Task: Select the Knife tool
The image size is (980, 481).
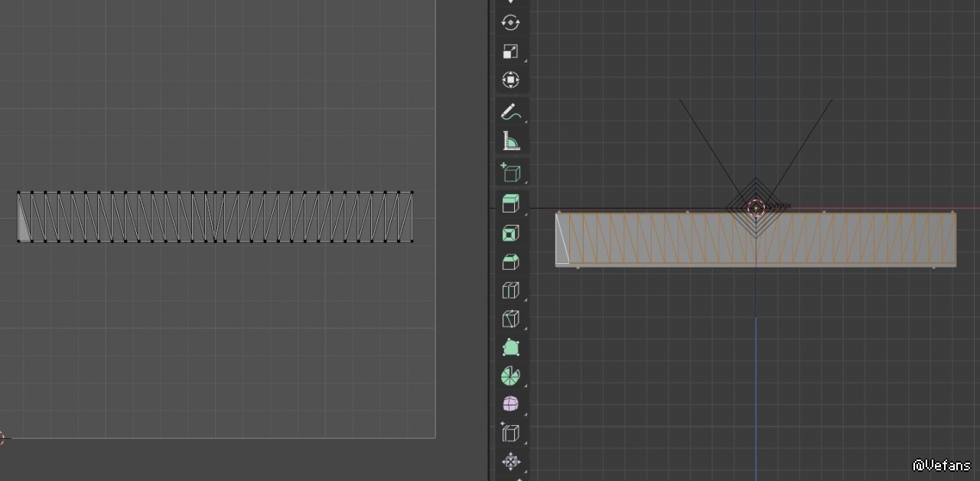Action: pos(510,319)
